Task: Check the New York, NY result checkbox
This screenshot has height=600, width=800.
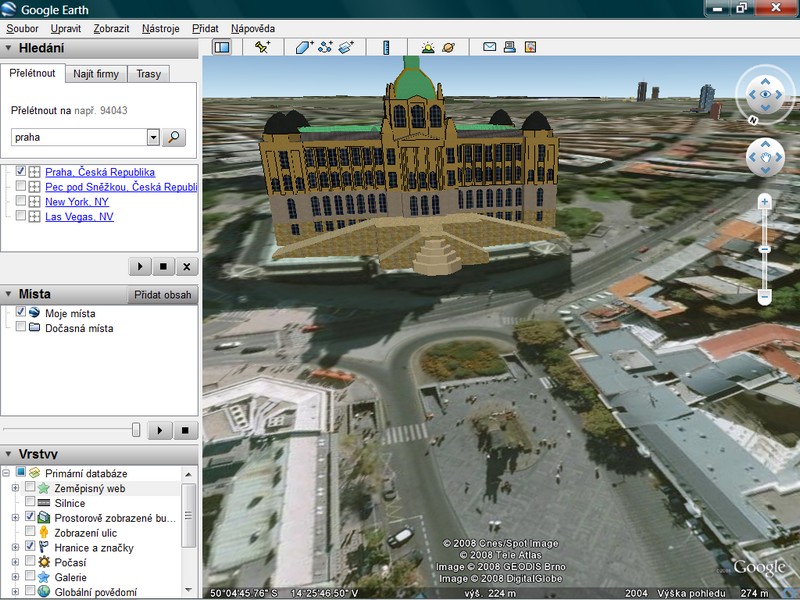Action: coord(20,201)
